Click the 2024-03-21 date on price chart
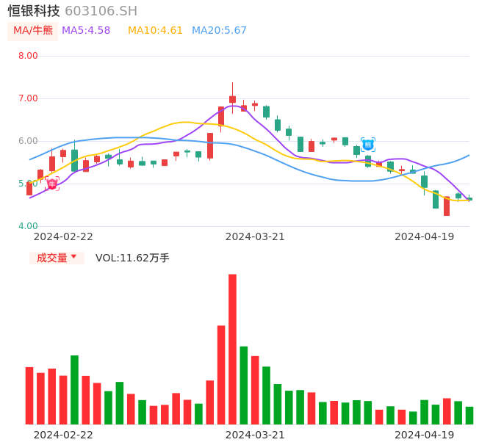Viewport: 504px width, 445px height. pos(255,236)
